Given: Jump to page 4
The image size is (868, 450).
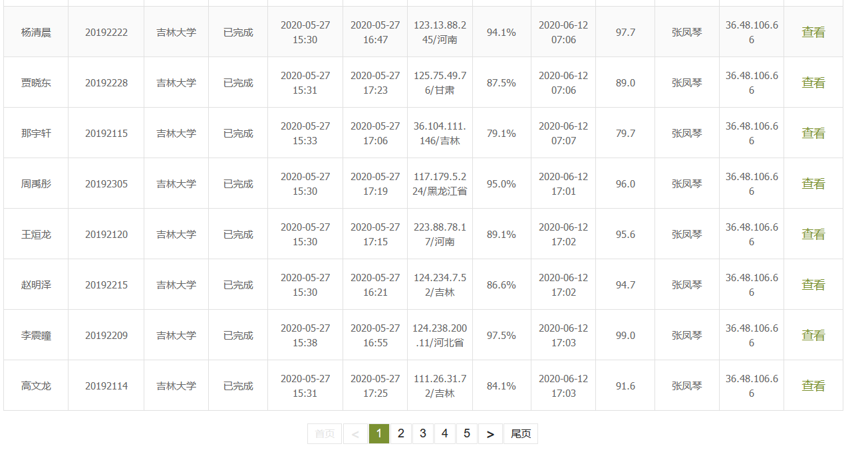Looking at the screenshot, I should click(x=444, y=434).
